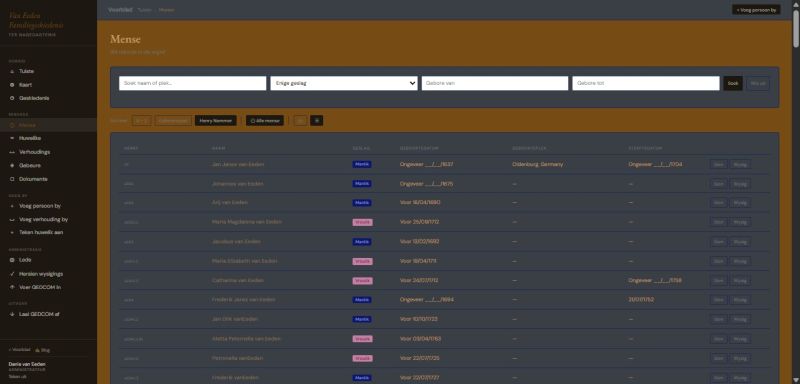Click the Dokumente icon in sidebar
The height and width of the screenshot is (384, 800).
pyautogui.click(x=12, y=179)
